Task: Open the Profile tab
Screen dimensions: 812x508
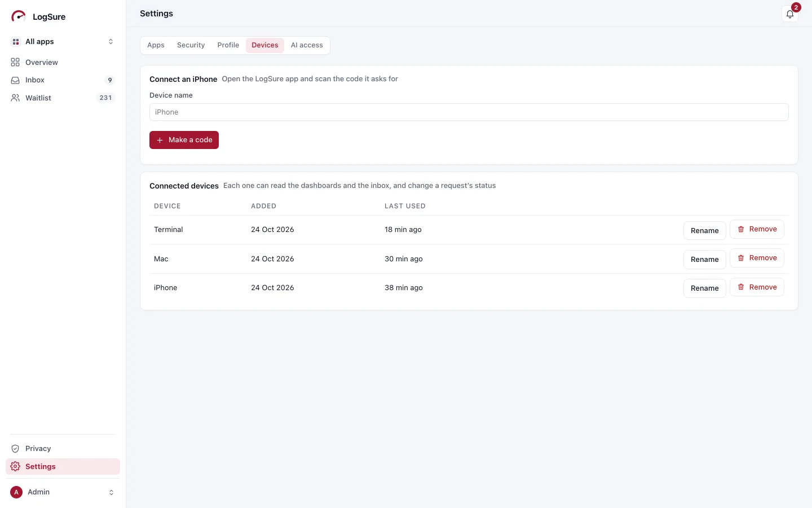Action: click(228, 45)
